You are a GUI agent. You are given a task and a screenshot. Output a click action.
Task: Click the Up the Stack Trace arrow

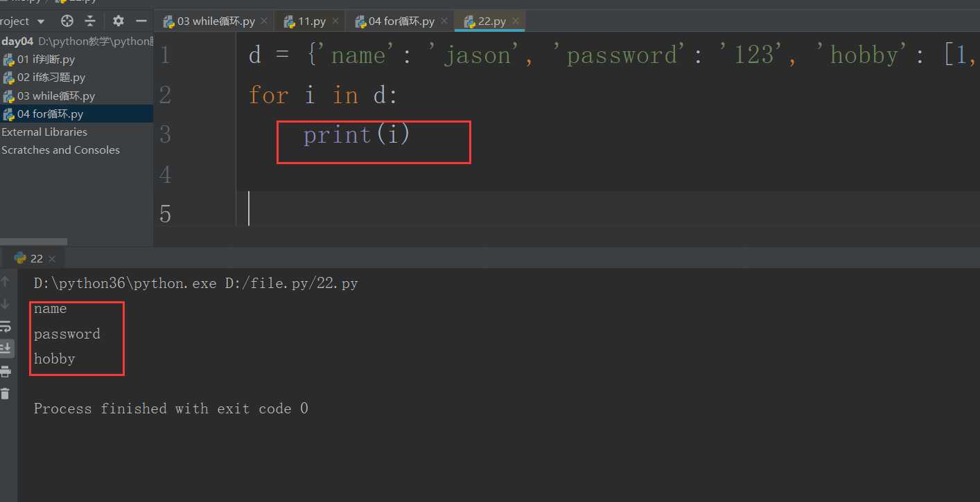pos(5,281)
